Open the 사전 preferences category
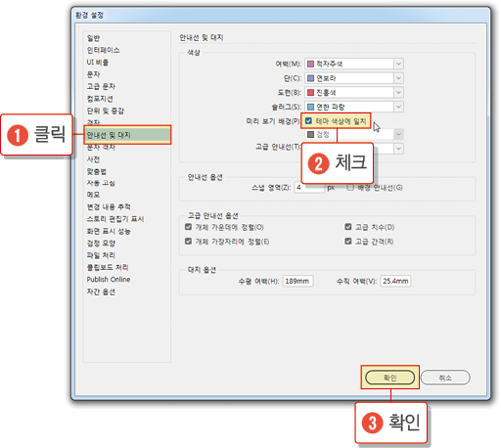Image resolution: width=501 pixels, height=448 pixels. click(x=93, y=159)
